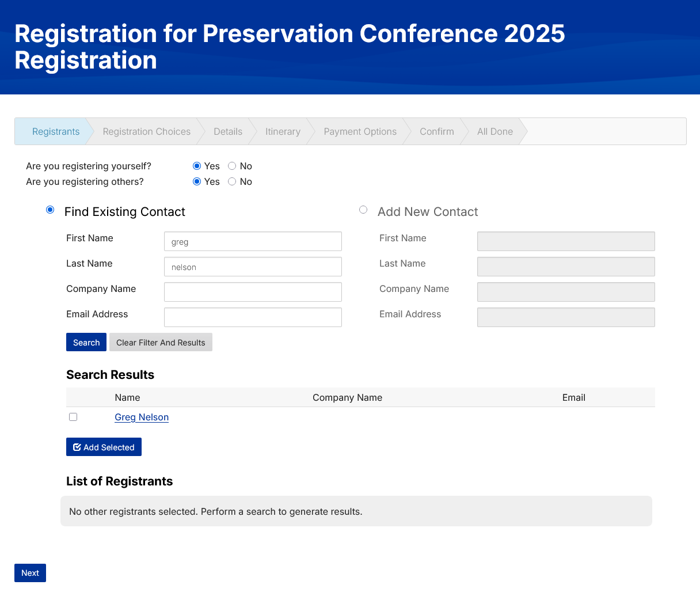Choose No for registering others
Image resolution: width=700 pixels, height=600 pixels.
[232, 181]
